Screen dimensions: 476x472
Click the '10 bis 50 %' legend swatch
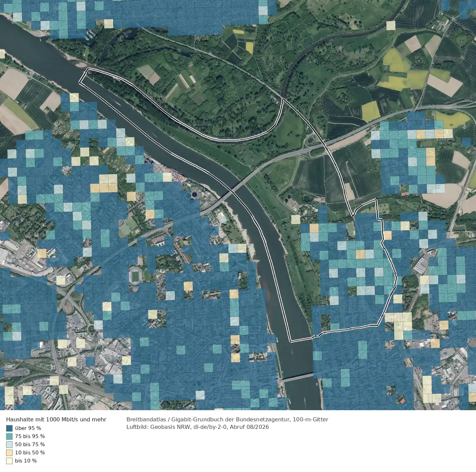tap(10, 452)
